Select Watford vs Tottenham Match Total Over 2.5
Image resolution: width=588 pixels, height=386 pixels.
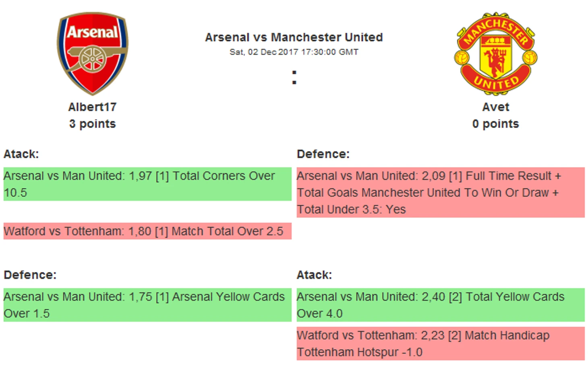click(147, 231)
